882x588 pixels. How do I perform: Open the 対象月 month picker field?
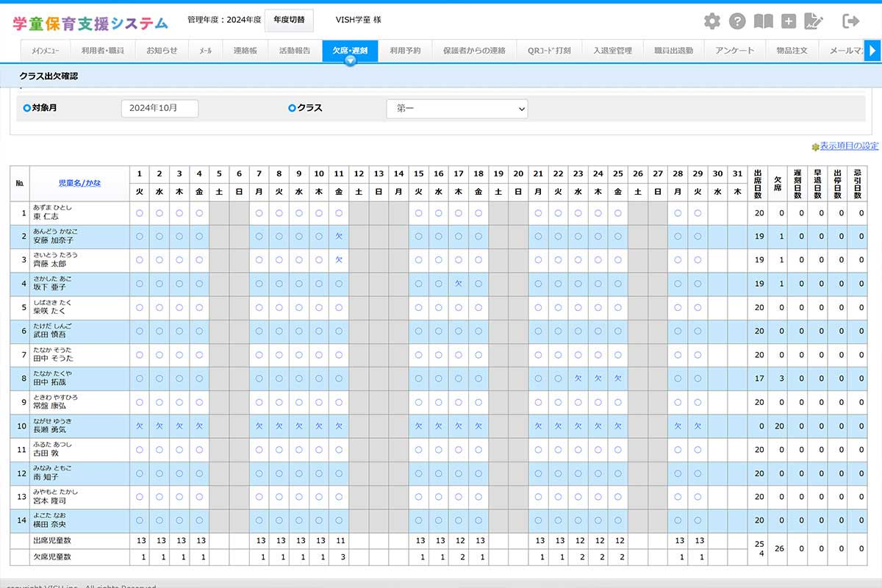[159, 108]
